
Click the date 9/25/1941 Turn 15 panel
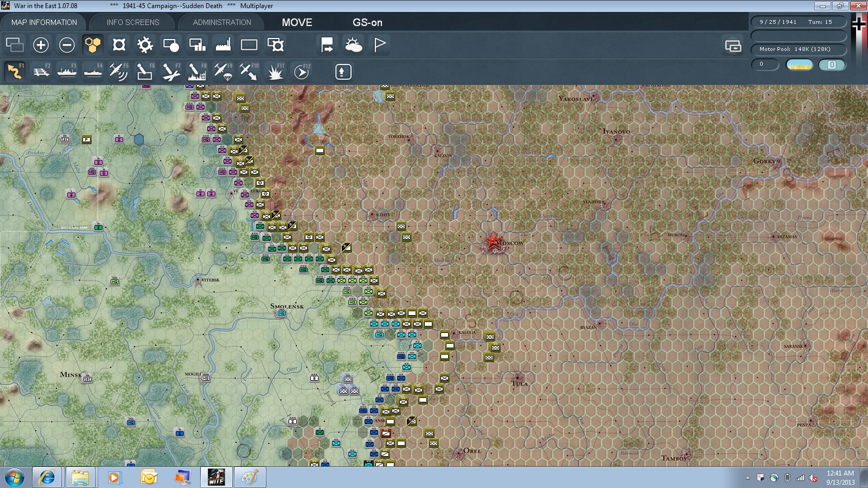799,22
